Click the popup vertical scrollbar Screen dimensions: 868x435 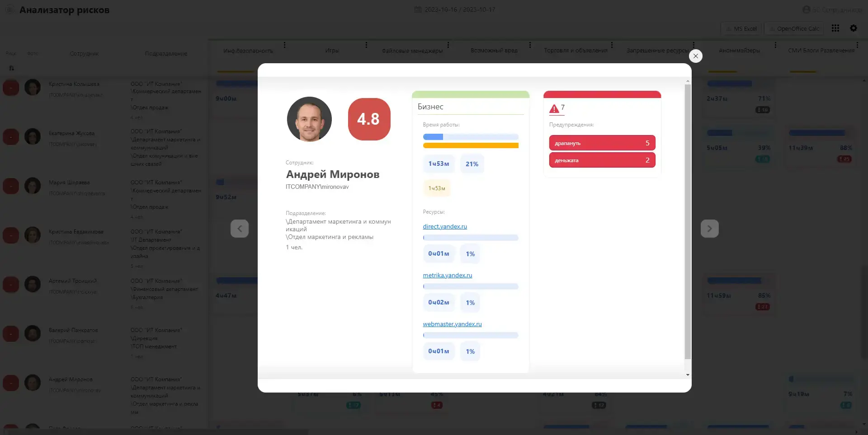[688, 221]
